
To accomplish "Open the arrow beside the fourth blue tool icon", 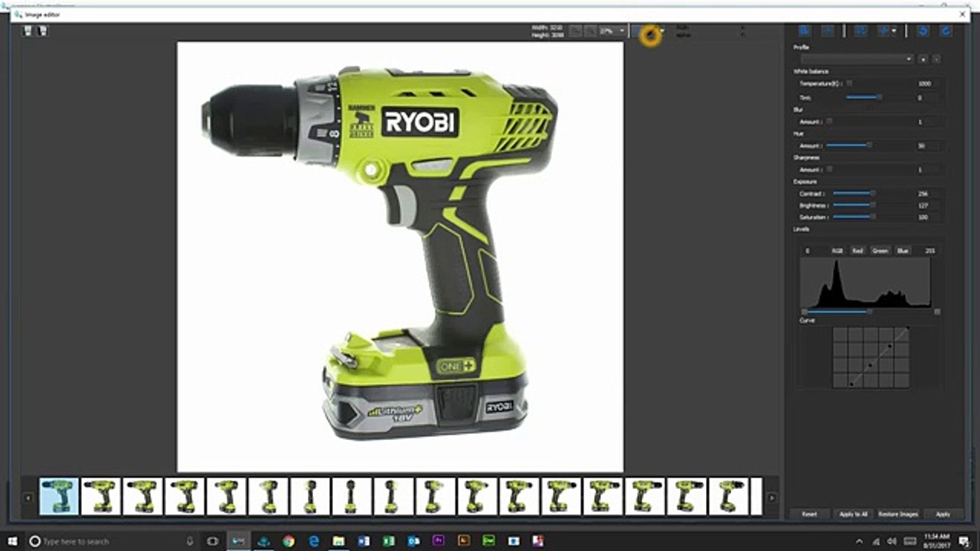I will (894, 31).
